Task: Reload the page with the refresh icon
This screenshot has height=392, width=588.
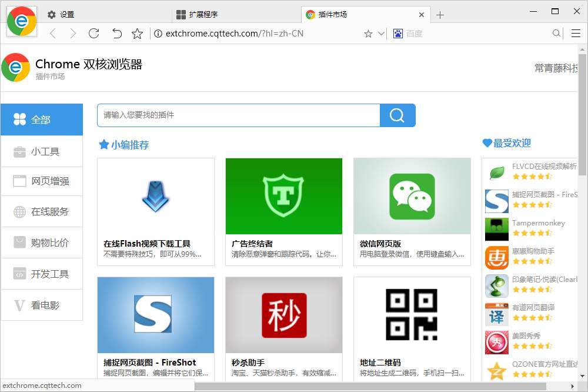Action: point(93,34)
